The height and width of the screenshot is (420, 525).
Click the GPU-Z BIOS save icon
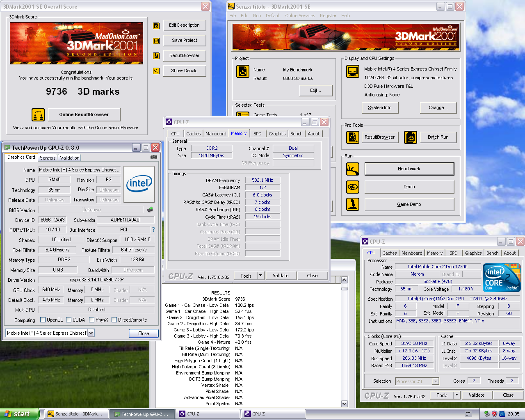tap(150, 210)
